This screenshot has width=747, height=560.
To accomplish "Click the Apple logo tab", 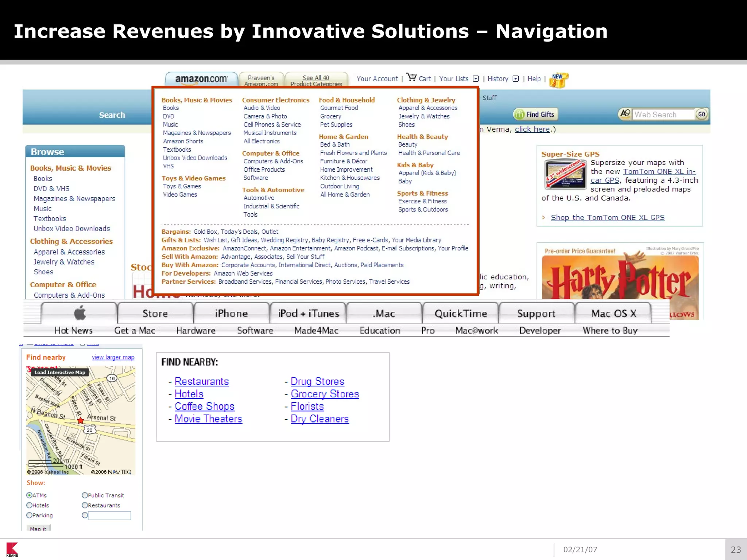I will point(80,313).
